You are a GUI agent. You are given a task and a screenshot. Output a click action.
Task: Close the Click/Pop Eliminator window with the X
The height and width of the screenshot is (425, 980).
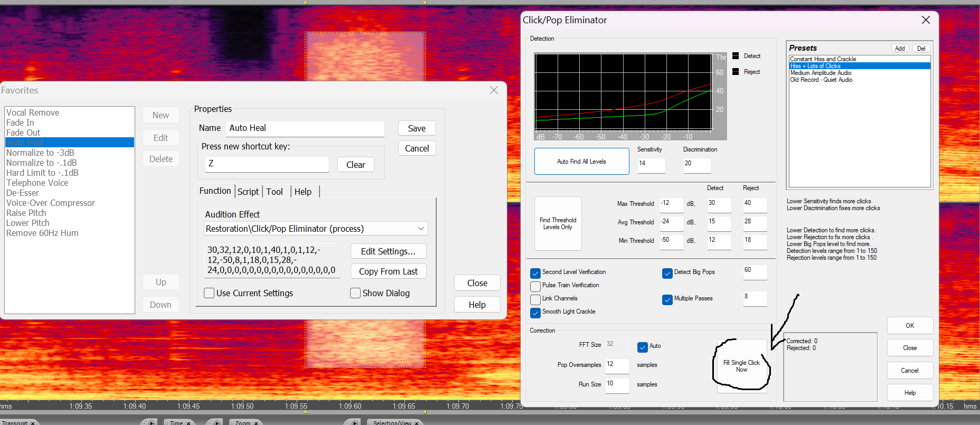(926, 20)
